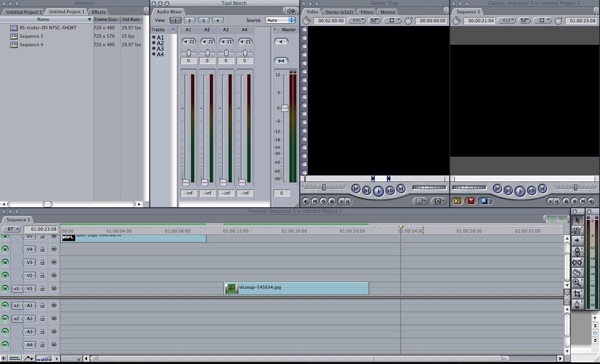This screenshot has height=364, width=600.
Task: Select the Crop tool in the palette
Action: click(577, 294)
